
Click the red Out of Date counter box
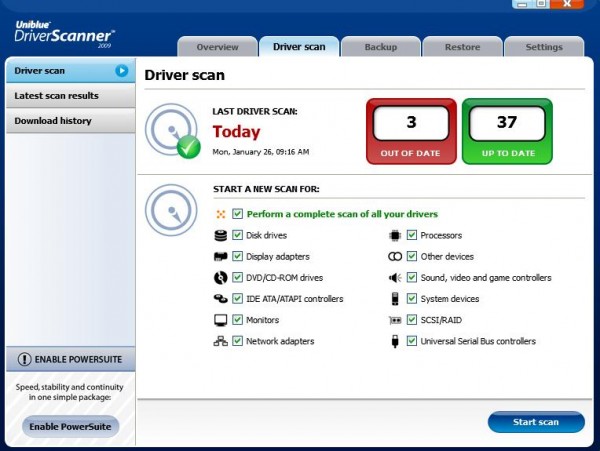tap(409, 132)
